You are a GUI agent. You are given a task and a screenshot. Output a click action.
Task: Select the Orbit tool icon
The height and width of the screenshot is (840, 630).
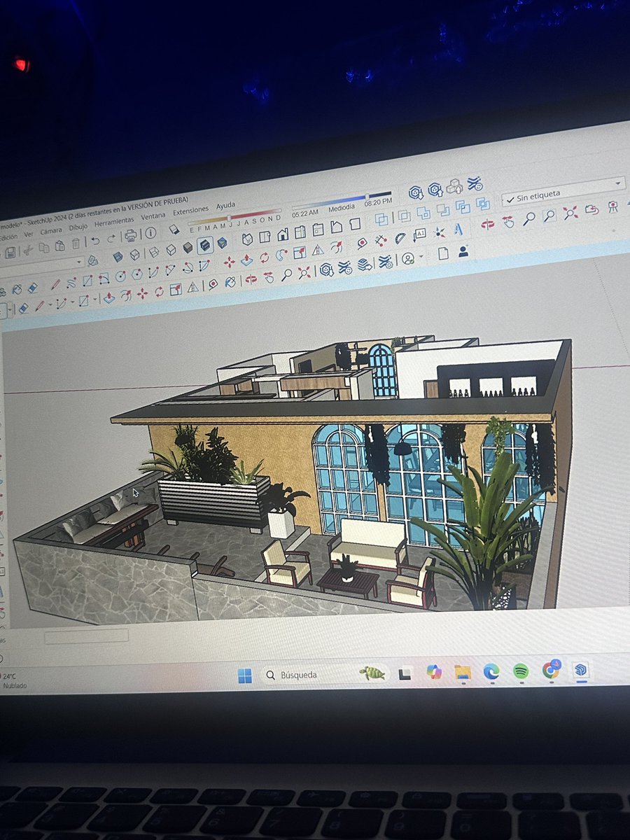click(x=487, y=224)
